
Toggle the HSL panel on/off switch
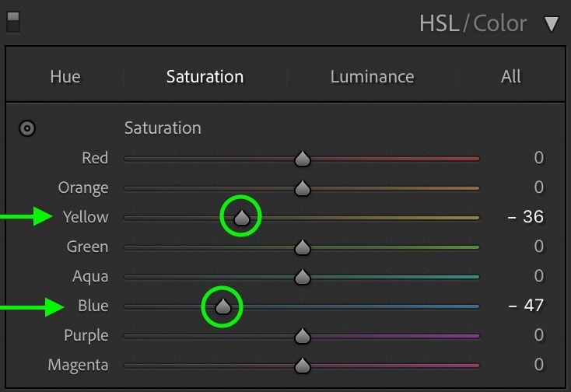(13, 23)
